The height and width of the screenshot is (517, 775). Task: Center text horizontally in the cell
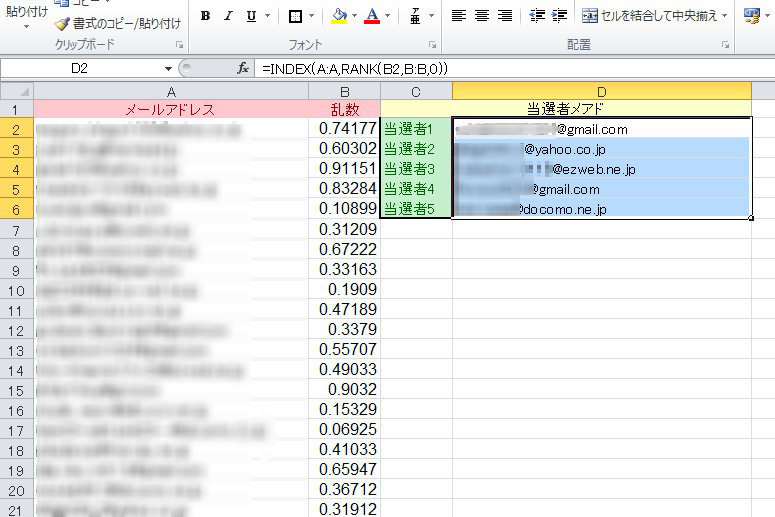481,16
